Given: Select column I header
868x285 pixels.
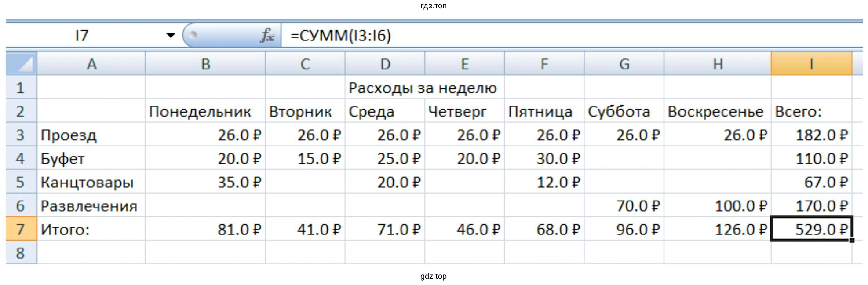Looking at the screenshot, I should coord(811,64).
